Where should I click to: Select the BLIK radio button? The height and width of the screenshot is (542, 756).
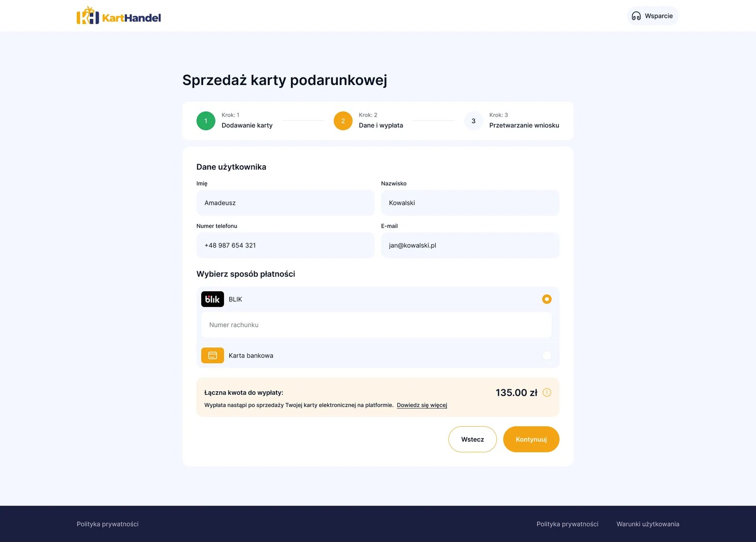(x=547, y=299)
